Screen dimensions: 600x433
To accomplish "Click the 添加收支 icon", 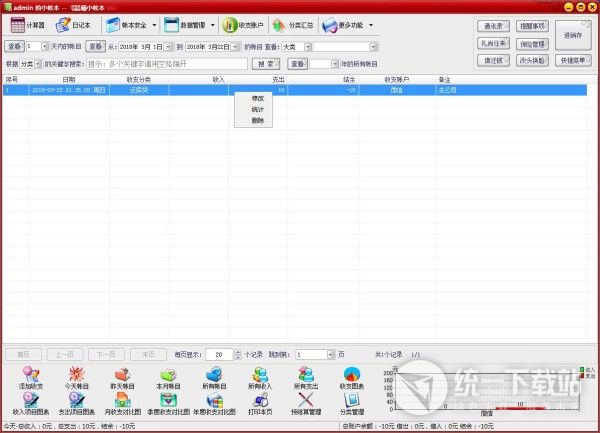I will (31, 378).
